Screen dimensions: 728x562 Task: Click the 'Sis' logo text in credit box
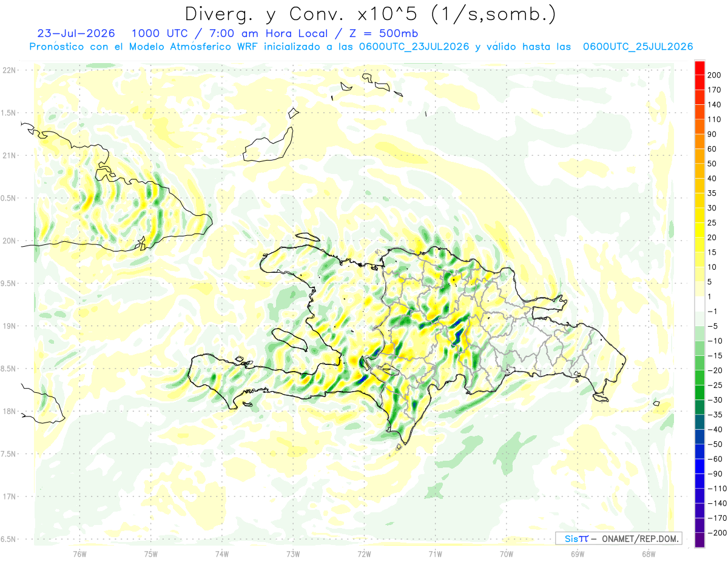pyautogui.click(x=571, y=538)
